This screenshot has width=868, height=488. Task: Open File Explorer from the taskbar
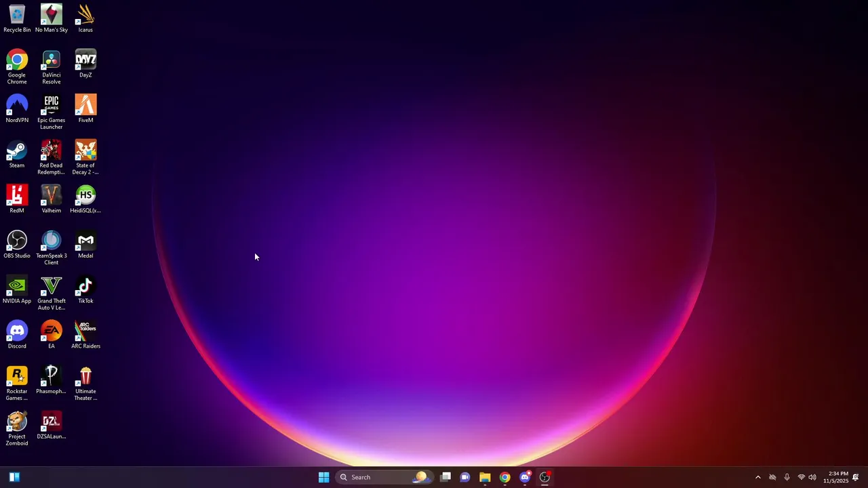click(x=485, y=477)
